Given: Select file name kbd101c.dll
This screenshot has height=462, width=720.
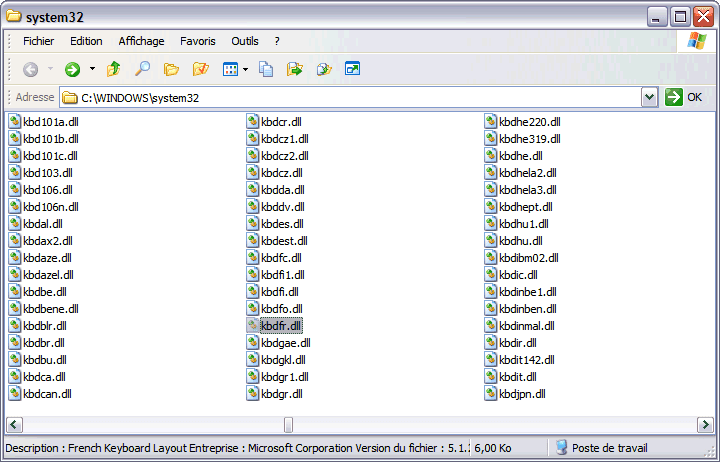Looking at the screenshot, I should [51, 156].
